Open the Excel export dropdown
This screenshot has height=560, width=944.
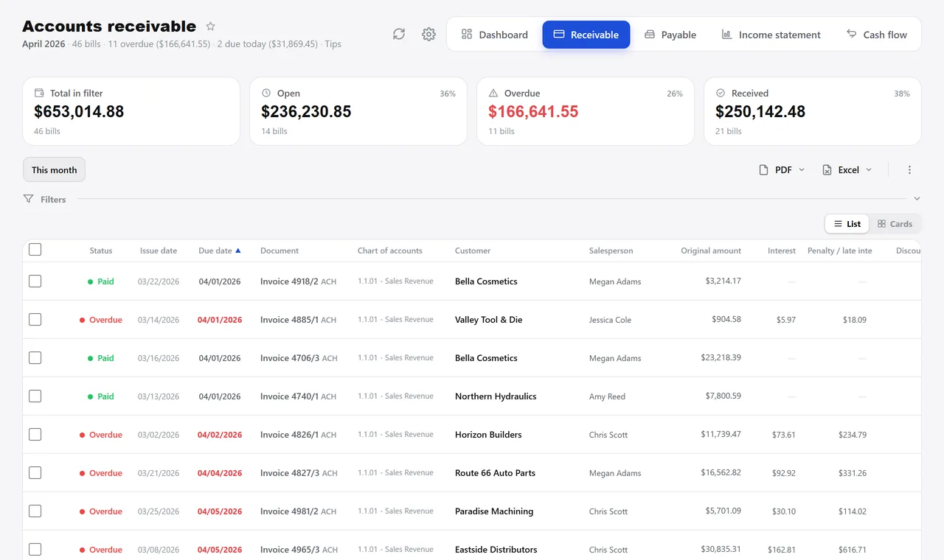coord(847,169)
